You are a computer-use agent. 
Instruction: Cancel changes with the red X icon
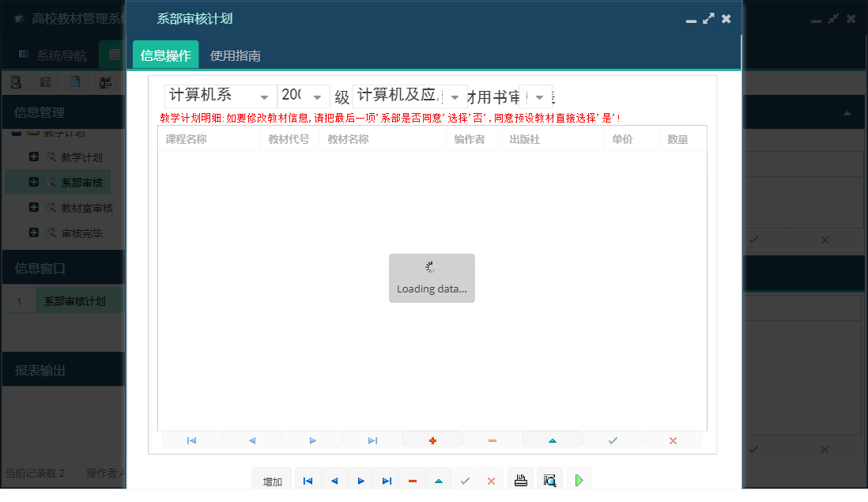click(673, 440)
